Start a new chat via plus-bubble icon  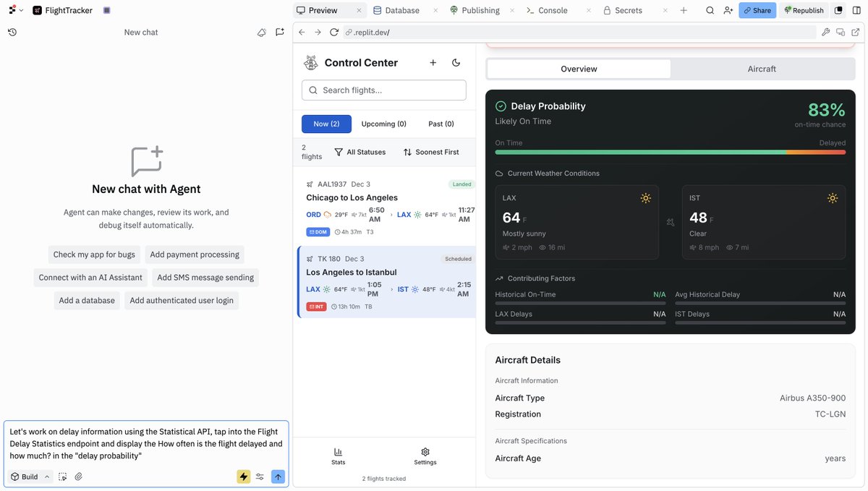pos(280,33)
